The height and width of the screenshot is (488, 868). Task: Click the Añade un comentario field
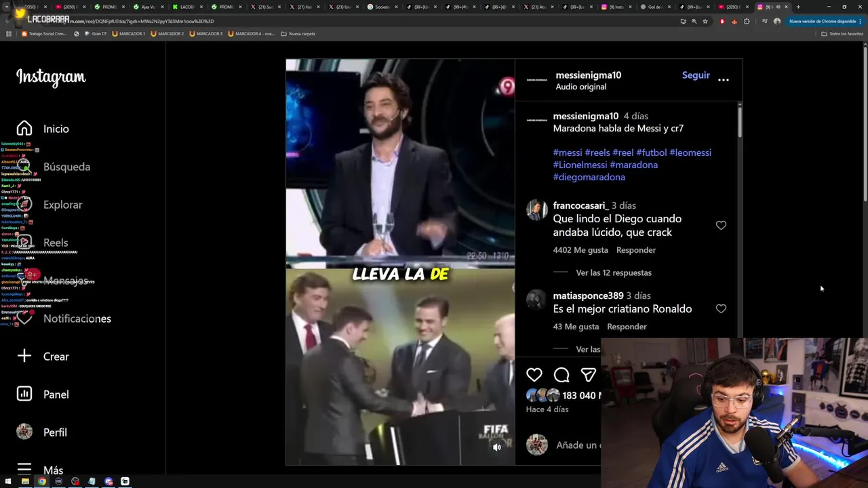point(577,445)
